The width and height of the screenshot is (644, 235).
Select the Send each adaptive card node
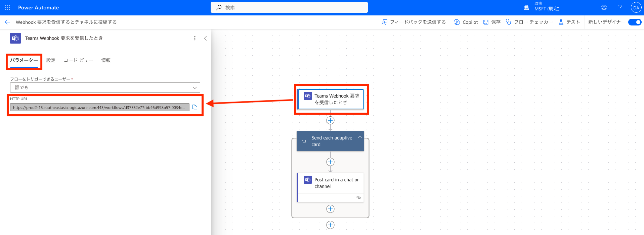pos(330,141)
